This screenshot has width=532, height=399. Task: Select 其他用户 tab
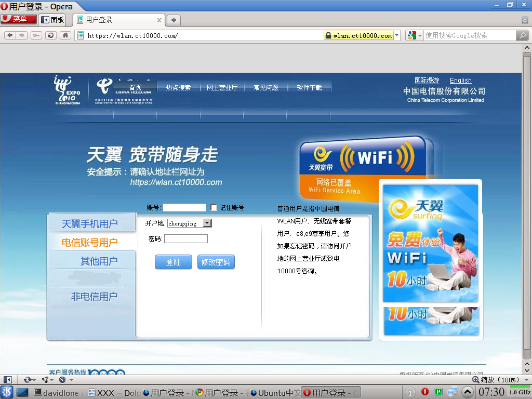[x=98, y=261]
